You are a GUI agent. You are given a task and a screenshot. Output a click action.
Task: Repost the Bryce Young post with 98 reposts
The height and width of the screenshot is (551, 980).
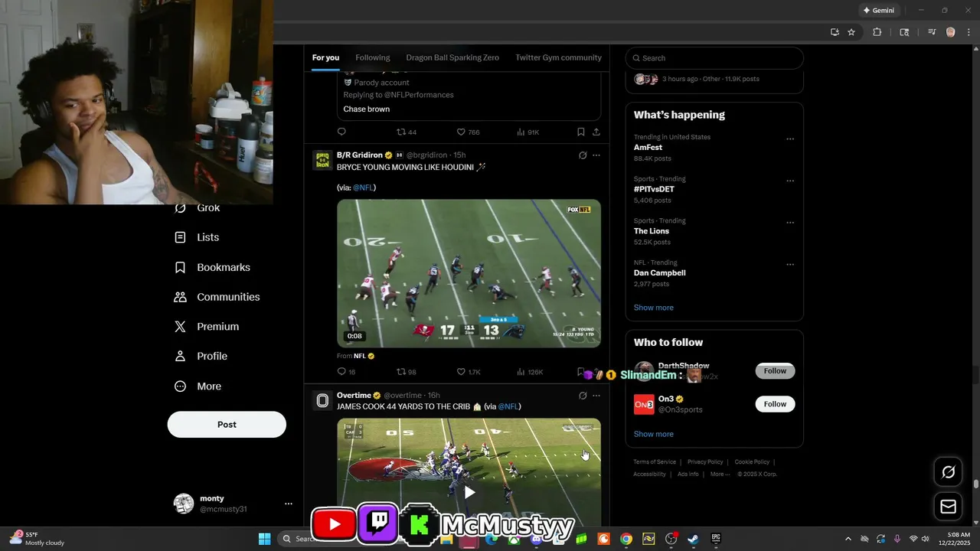click(x=407, y=372)
